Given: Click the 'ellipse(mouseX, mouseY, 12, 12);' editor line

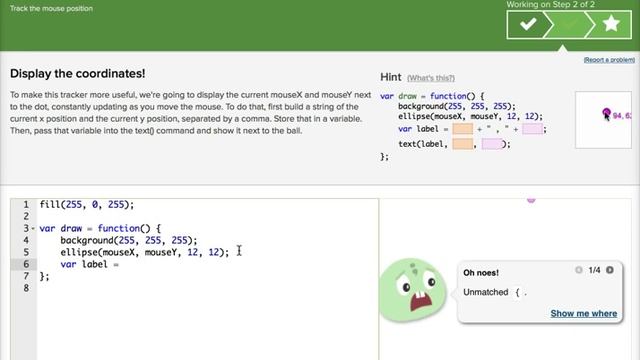Looking at the screenshot, I should [x=145, y=252].
